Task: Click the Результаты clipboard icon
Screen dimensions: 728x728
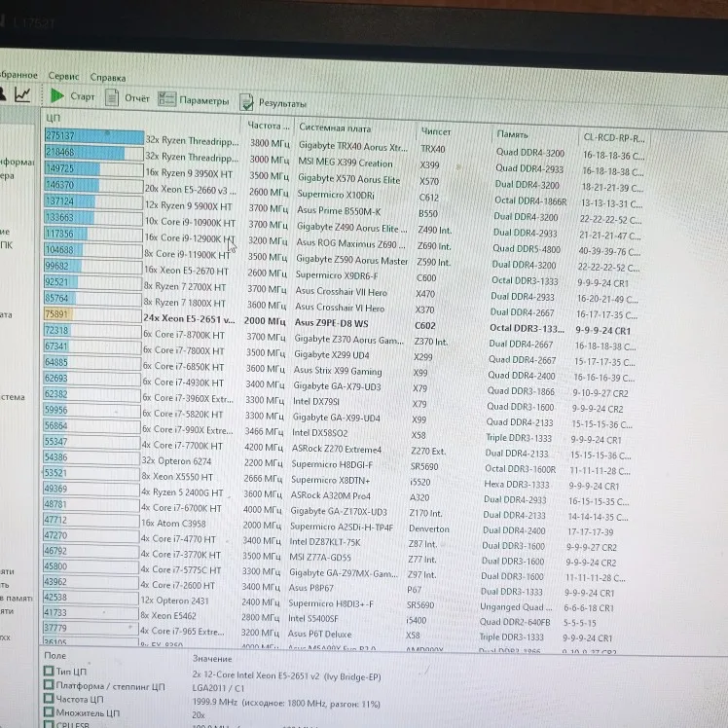Action: tap(246, 102)
